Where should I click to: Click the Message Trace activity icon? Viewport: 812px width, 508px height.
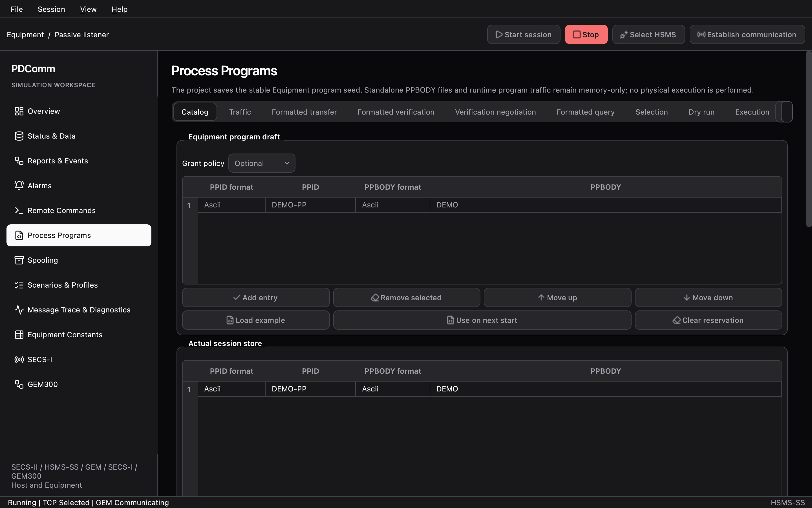(x=19, y=310)
